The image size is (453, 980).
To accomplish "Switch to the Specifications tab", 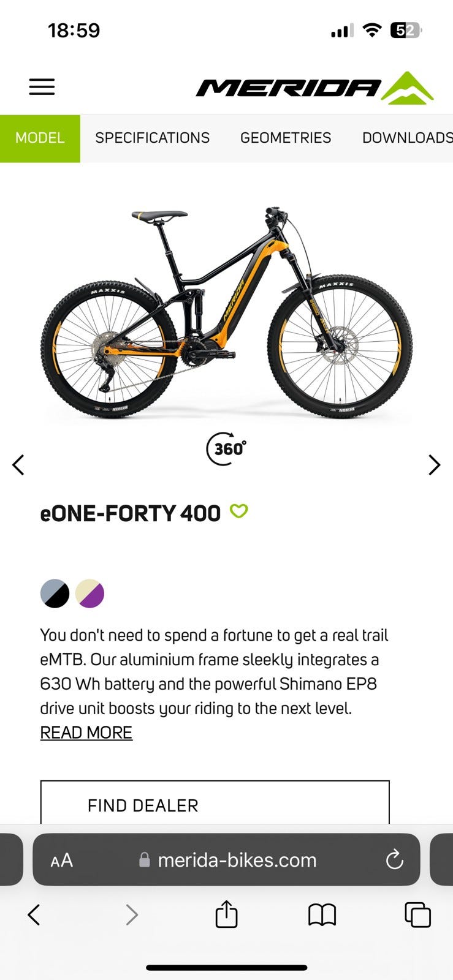I will coord(152,138).
